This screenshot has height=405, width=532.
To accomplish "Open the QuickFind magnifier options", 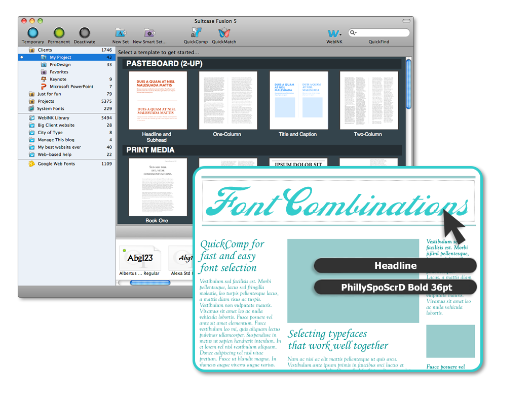I will [353, 32].
